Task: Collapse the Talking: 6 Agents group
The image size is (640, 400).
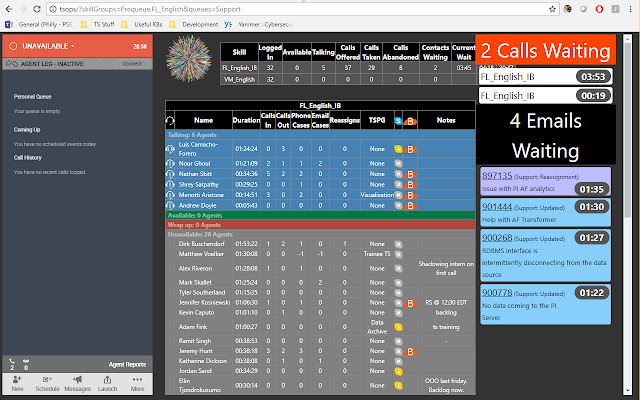Action: (200, 135)
